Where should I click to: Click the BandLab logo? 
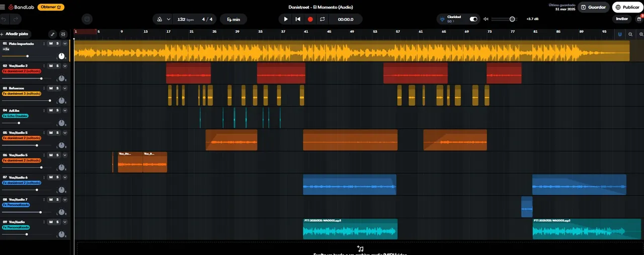tap(22, 7)
